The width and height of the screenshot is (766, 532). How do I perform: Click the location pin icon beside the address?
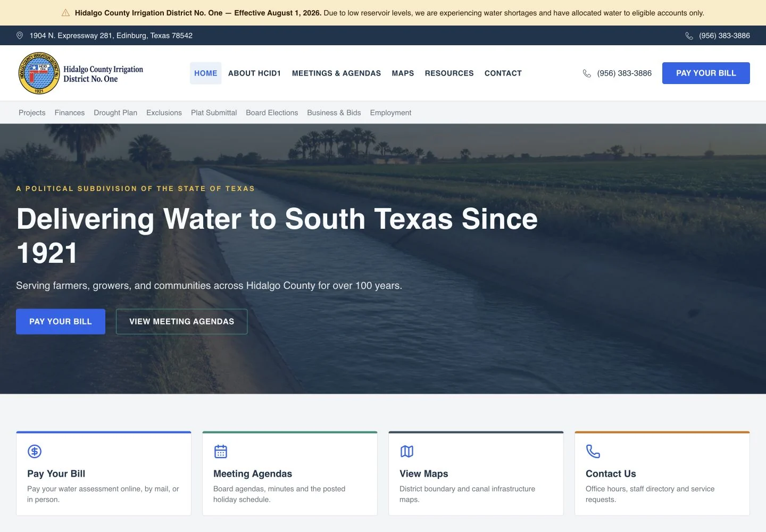click(x=20, y=36)
